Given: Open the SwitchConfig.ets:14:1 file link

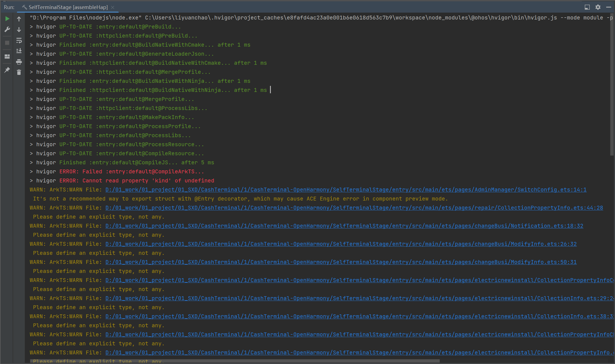Looking at the screenshot, I should click(x=346, y=190).
